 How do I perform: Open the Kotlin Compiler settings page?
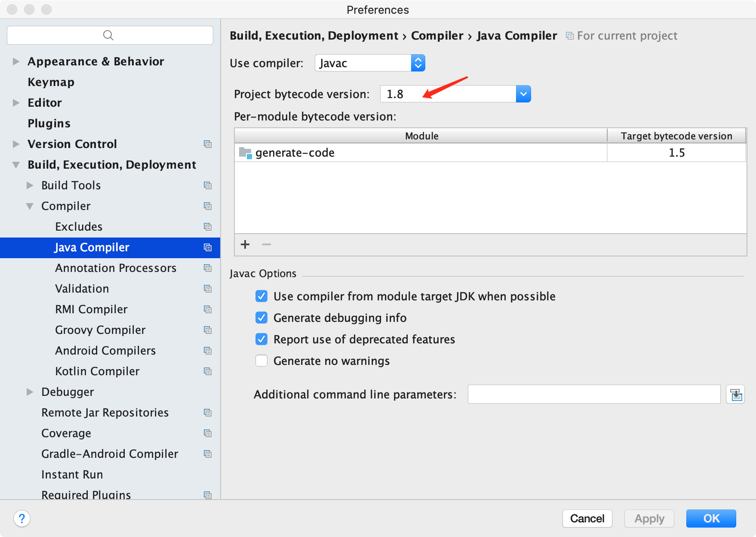click(x=97, y=371)
